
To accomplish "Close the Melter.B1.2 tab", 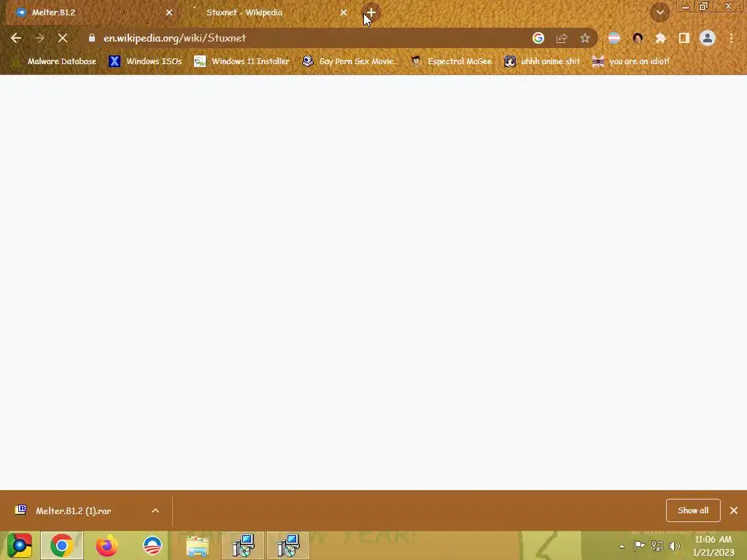I will click(169, 12).
